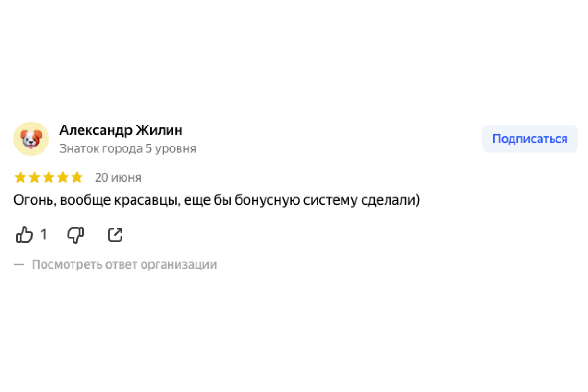Viewport: 588px width, 392px height.
Task: Click the like count number 1
Action: 43,235
